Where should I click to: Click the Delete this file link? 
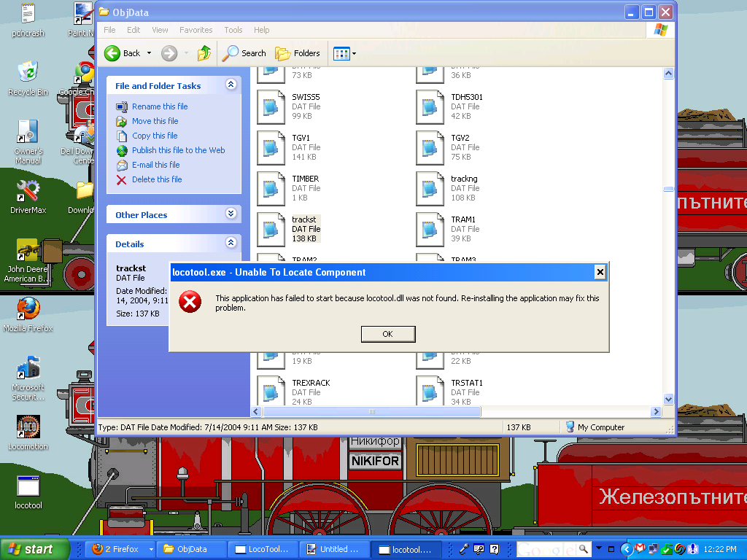pyautogui.click(x=158, y=179)
